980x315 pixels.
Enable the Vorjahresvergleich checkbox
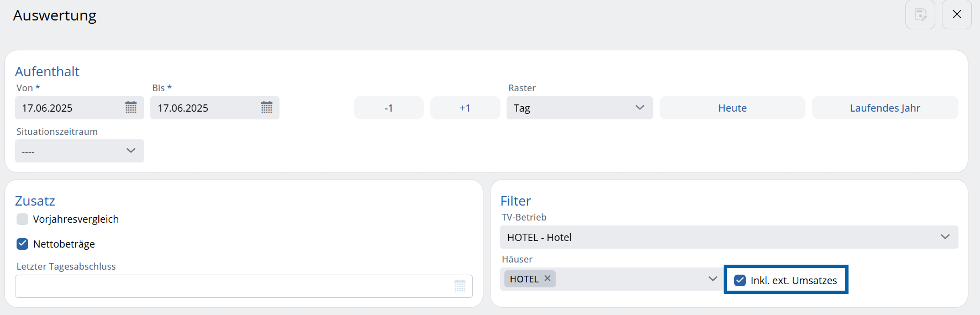click(23, 219)
